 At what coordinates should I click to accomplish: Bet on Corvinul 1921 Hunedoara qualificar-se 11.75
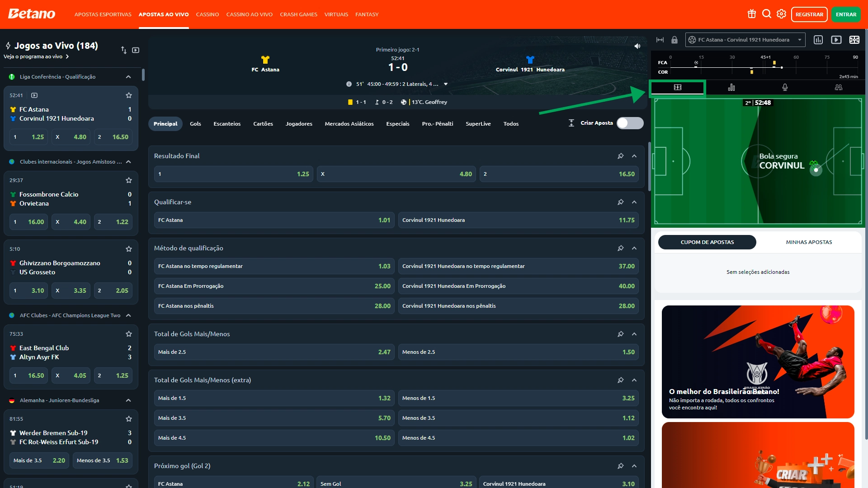coord(519,220)
